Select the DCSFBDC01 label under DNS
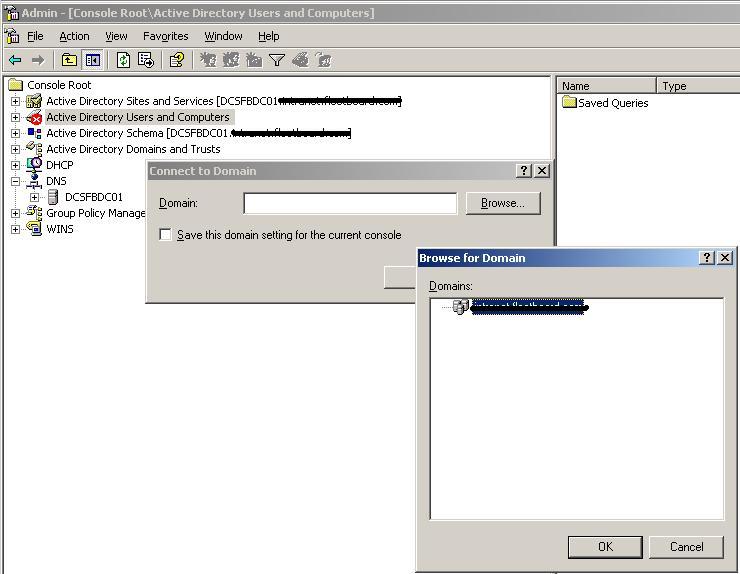Viewport: 740px width, 574px height. coord(93,197)
